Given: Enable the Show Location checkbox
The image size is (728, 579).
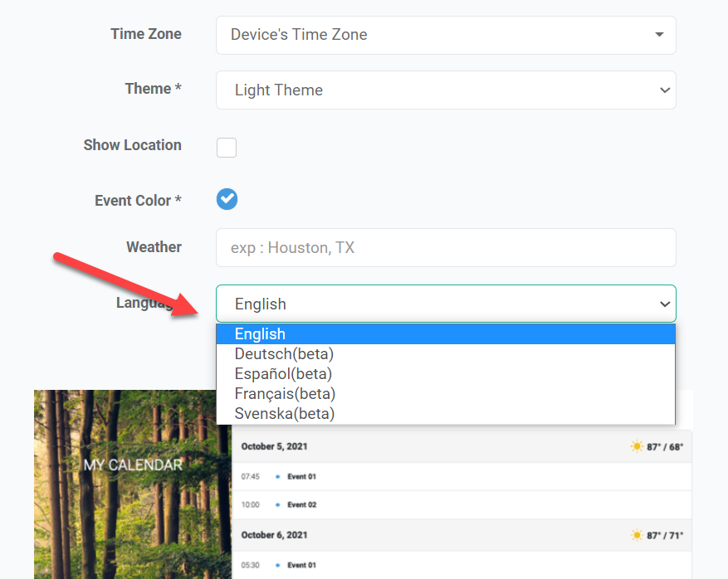Looking at the screenshot, I should click(227, 148).
